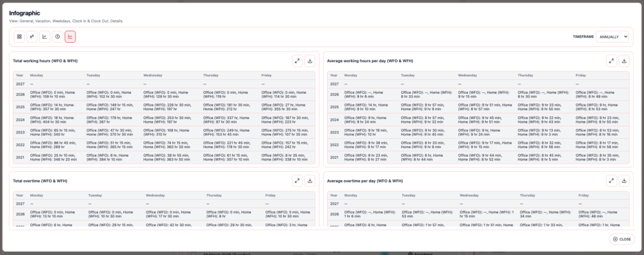Viewport: 644px width, 255px height.
Task: Open the Vacation view icon
Action: coord(32,37)
